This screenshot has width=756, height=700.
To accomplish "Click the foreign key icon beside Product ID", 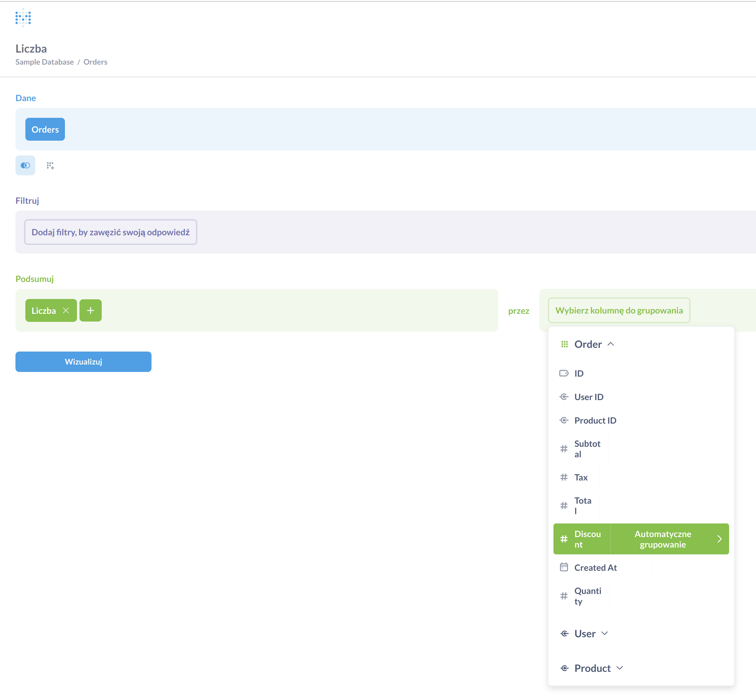I will point(564,420).
